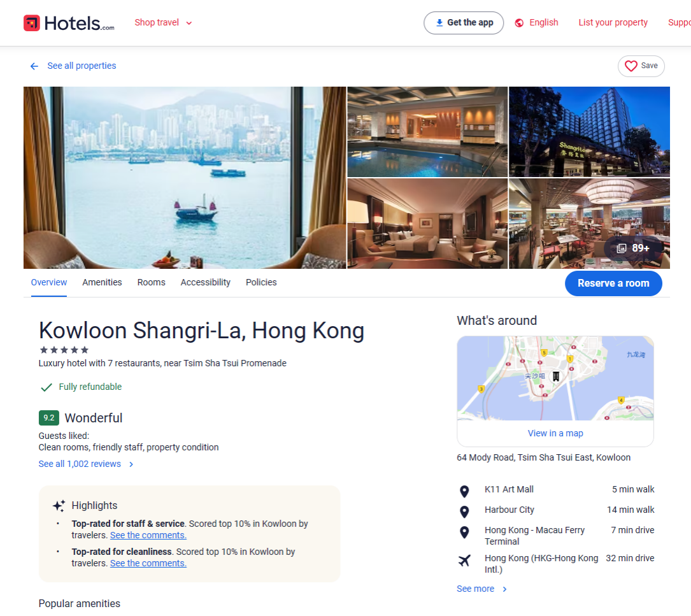Screen dimensions: 691x616
Task: Click the Reserve a room button
Action: coord(613,283)
